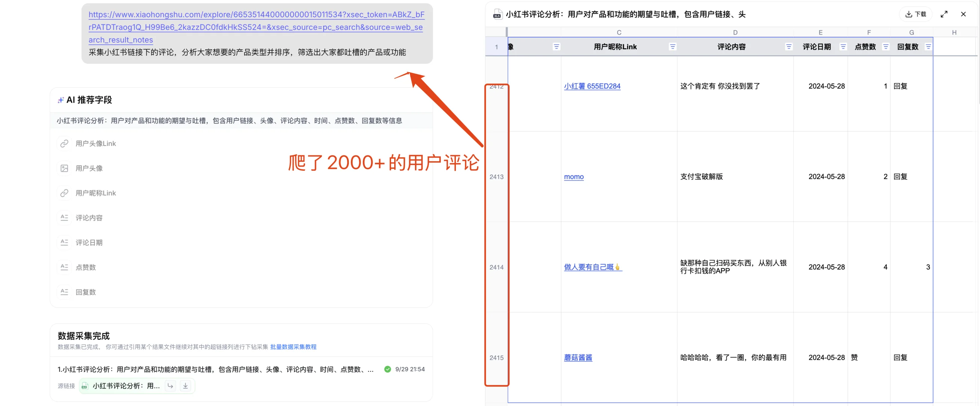Select column C header
Screen dimensions: 980x406
(618, 32)
